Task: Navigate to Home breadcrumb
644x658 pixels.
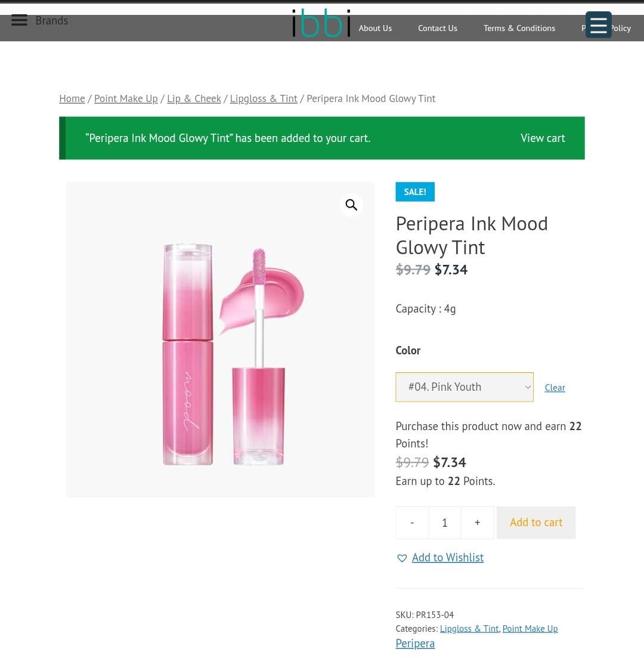Action: (72, 98)
